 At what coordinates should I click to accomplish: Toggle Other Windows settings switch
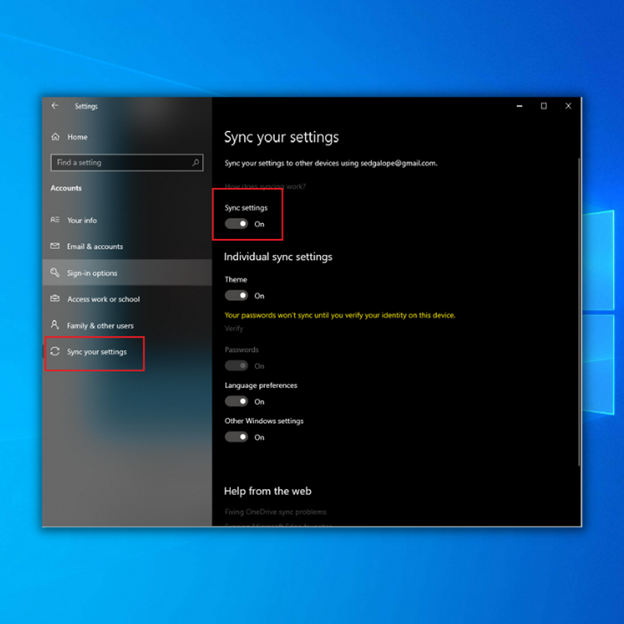click(236, 437)
